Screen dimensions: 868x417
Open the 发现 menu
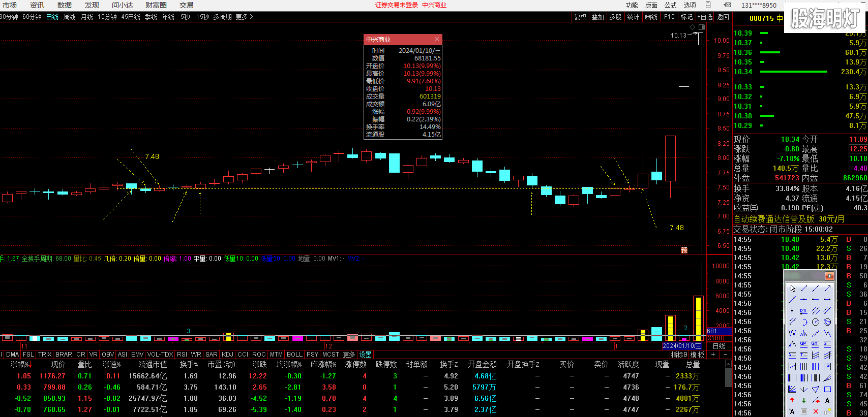(92, 5)
